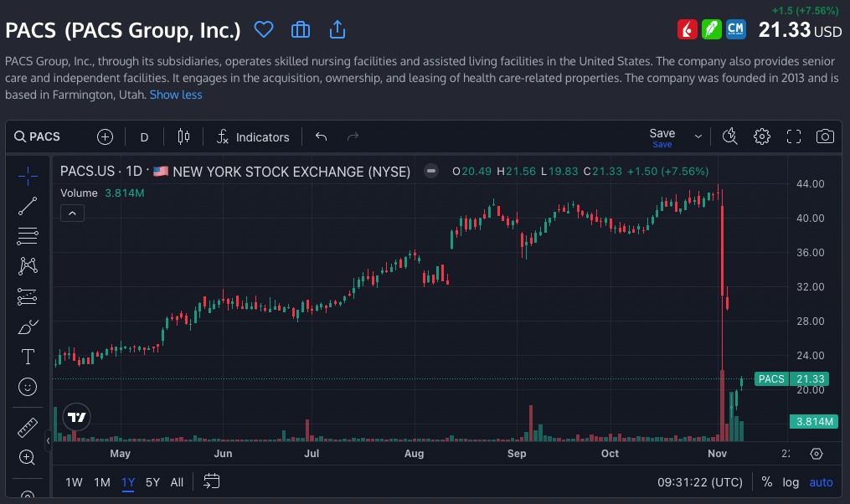Viewport: 850px width, 504px height.
Task: Enter fullscreen chart mode
Action: tap(794, 136)
